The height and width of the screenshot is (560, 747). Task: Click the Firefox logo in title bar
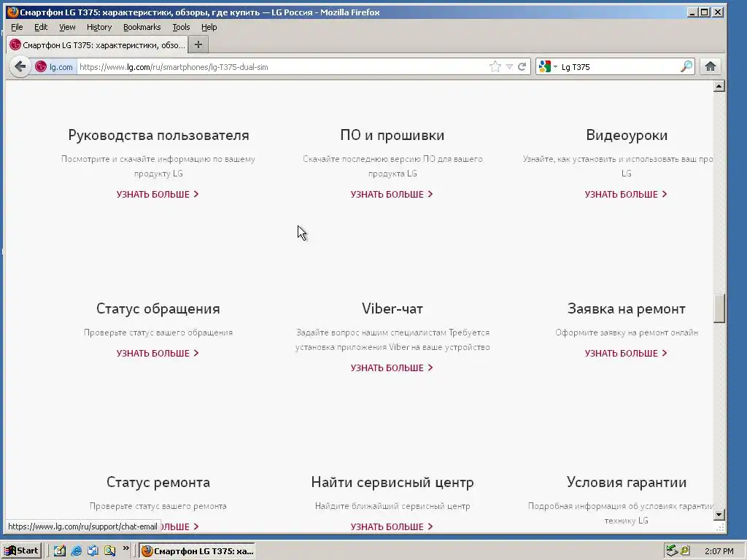coord(12,12)
